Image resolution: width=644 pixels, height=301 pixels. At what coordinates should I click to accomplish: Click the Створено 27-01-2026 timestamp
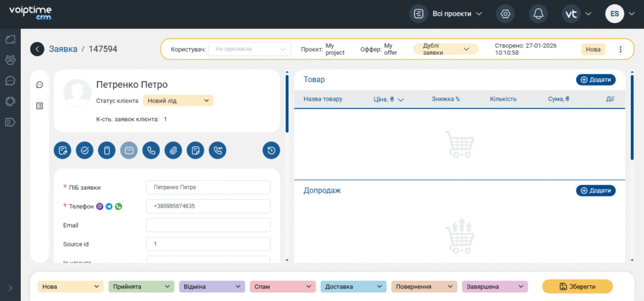click(x=526, y=49)
